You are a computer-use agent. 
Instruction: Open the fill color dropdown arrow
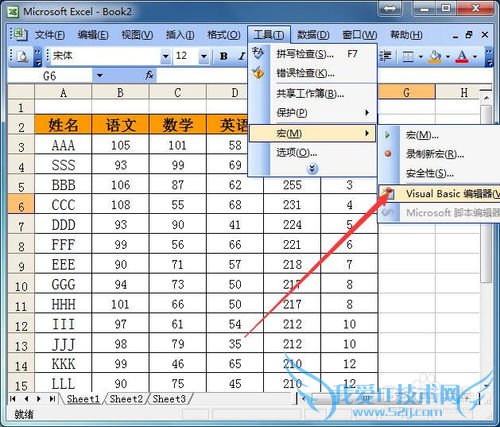point(448,56)
